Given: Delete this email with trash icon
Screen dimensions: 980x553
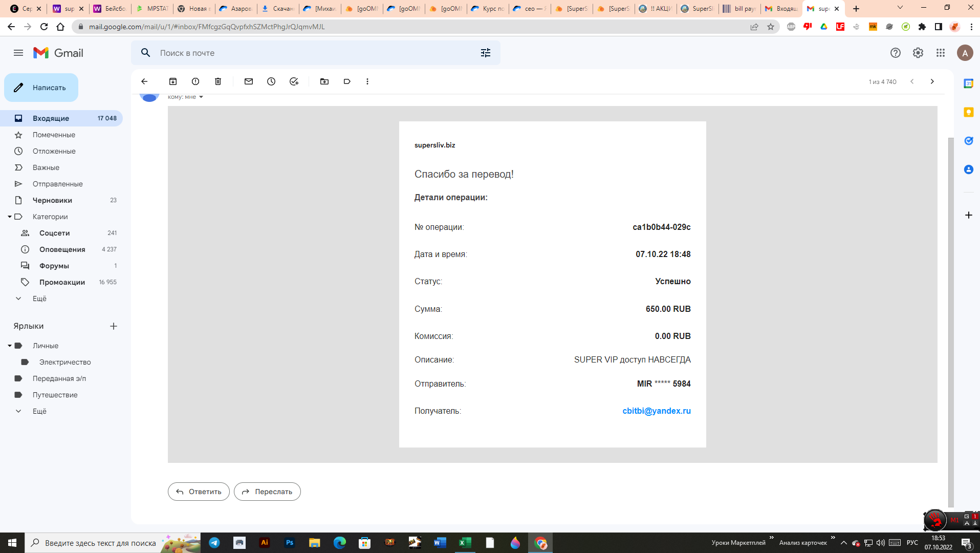Looking at the screenshot, I should (218, 81).
